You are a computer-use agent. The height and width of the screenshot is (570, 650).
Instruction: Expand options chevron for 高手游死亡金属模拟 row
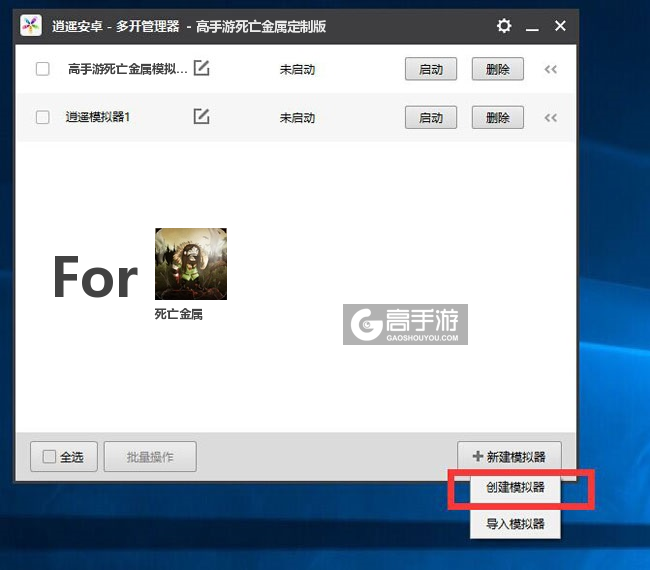tap(551, 69)
